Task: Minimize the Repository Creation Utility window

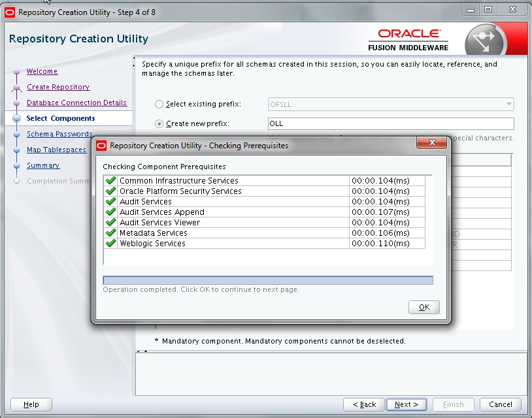Action: point(471,10)
